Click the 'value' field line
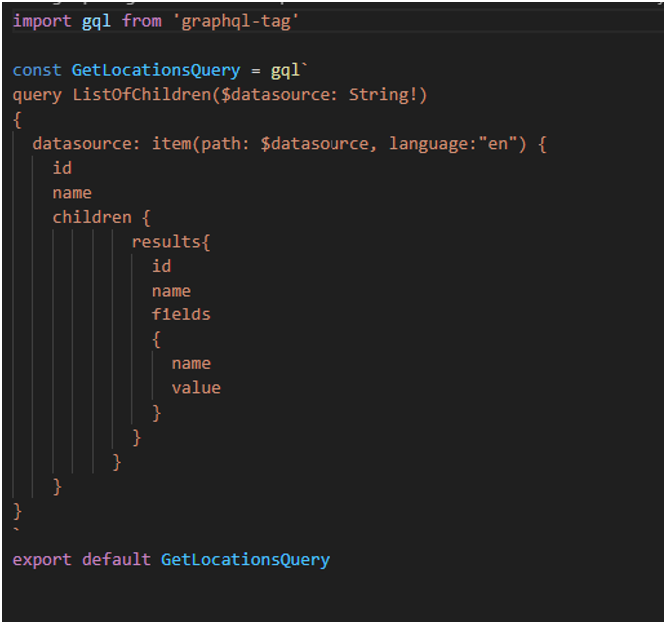 pyautogui.click(x=196, y=388)
